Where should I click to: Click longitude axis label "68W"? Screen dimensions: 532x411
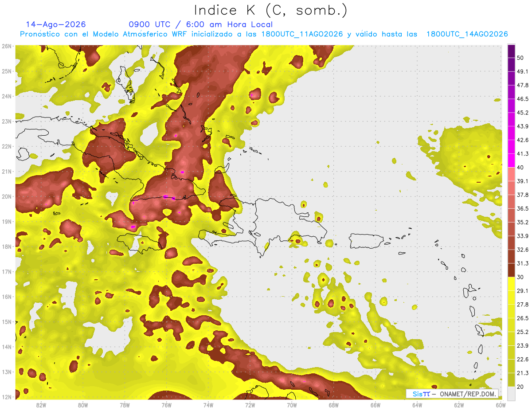click(333, 405)
